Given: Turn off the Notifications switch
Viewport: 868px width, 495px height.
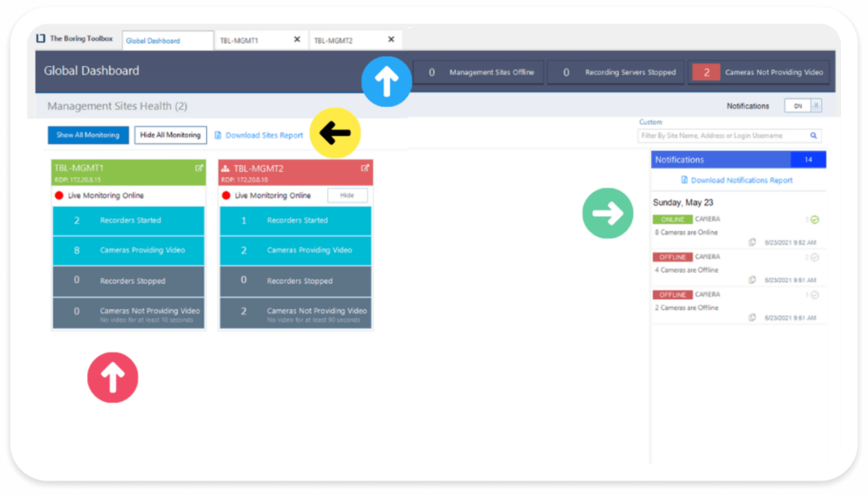Looking at the screenshot, I should pyautogui.click(x=815, y=107).
